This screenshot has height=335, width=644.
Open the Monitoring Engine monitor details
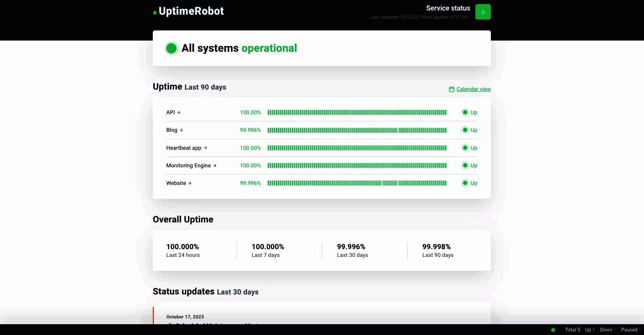click(191, 166)
